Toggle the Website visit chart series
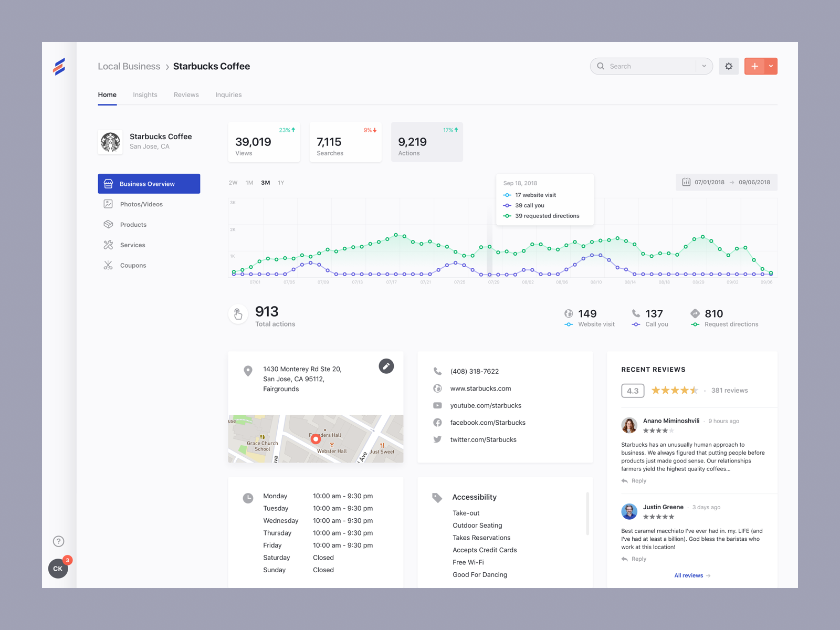Viewport: 840px width, 630px height. click(590, 324)
